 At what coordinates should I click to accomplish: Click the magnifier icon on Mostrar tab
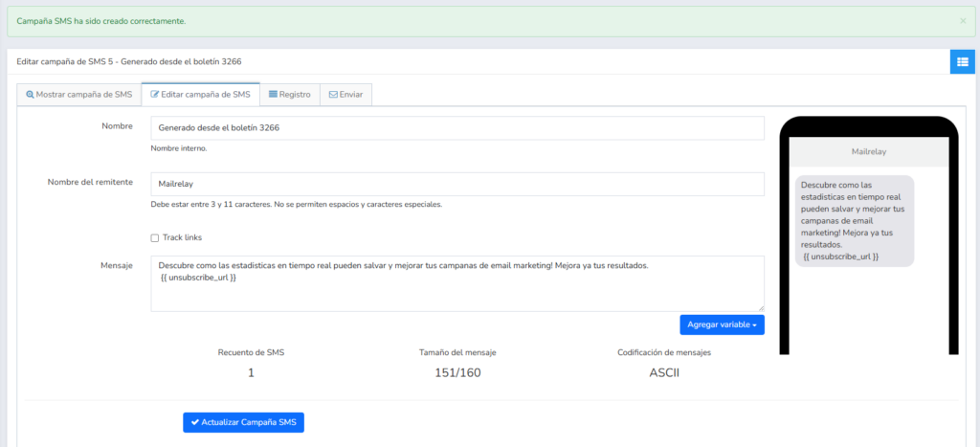click(x=31, y=95)
